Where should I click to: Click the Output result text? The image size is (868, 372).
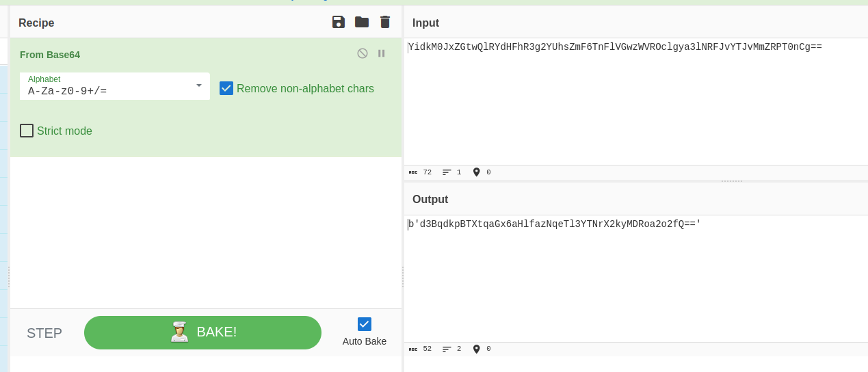click(555, 224)
